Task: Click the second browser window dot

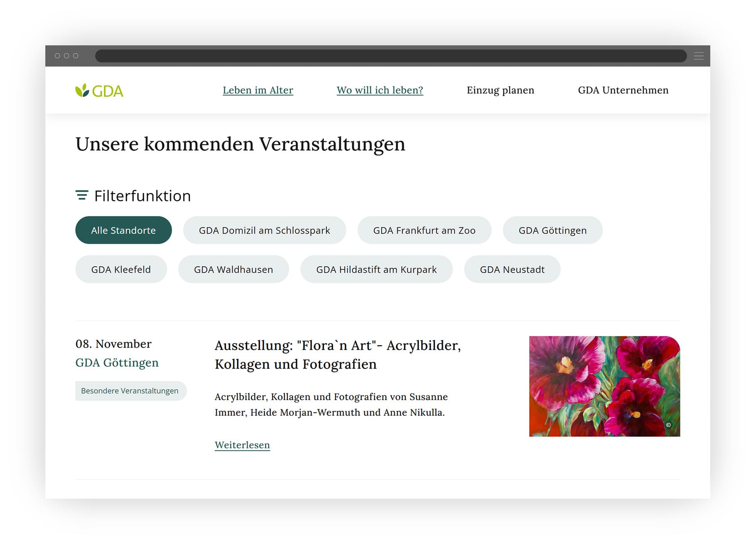Action: point(66,55)
